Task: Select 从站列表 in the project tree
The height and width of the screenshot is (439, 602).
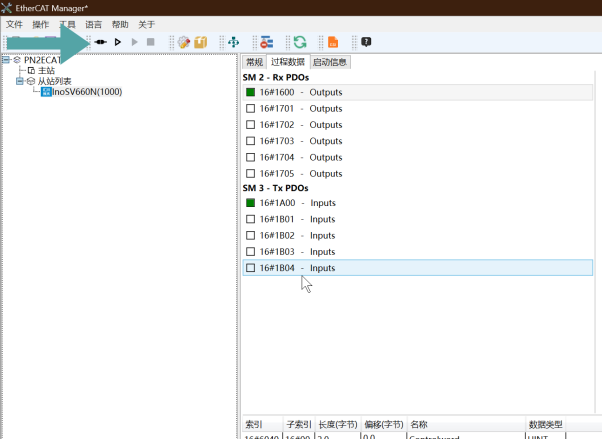Action: 55,81
